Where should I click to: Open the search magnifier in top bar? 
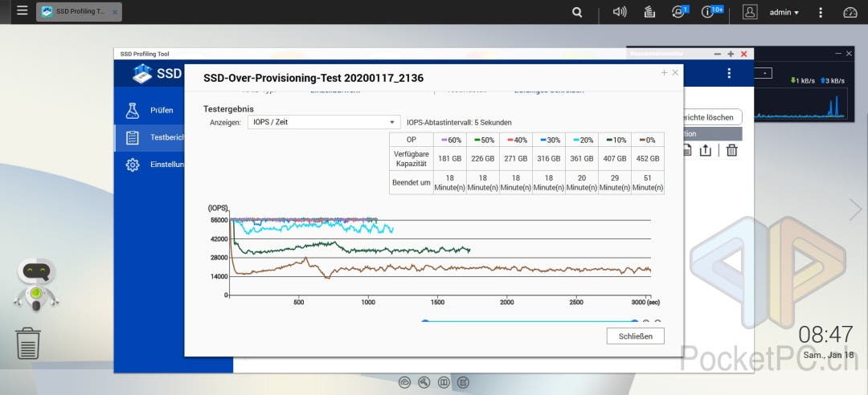577,12
